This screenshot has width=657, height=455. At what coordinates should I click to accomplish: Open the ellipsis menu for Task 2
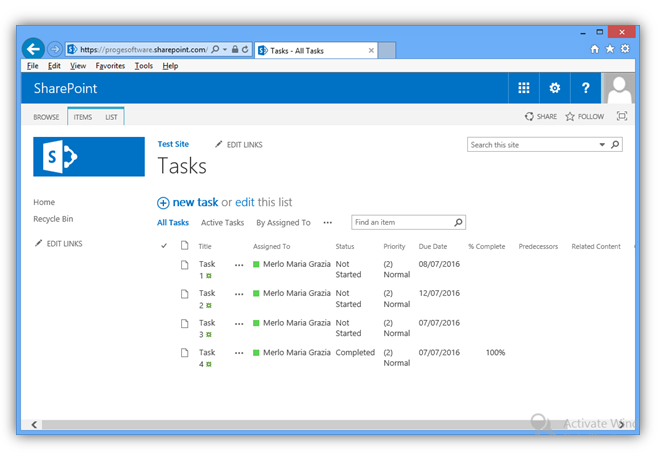click(x=239, y=295)
